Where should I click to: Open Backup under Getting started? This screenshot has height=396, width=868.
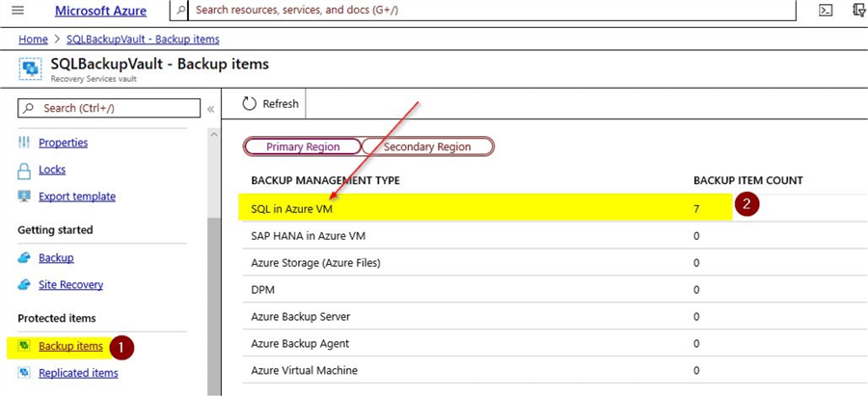tap(56, 257)
